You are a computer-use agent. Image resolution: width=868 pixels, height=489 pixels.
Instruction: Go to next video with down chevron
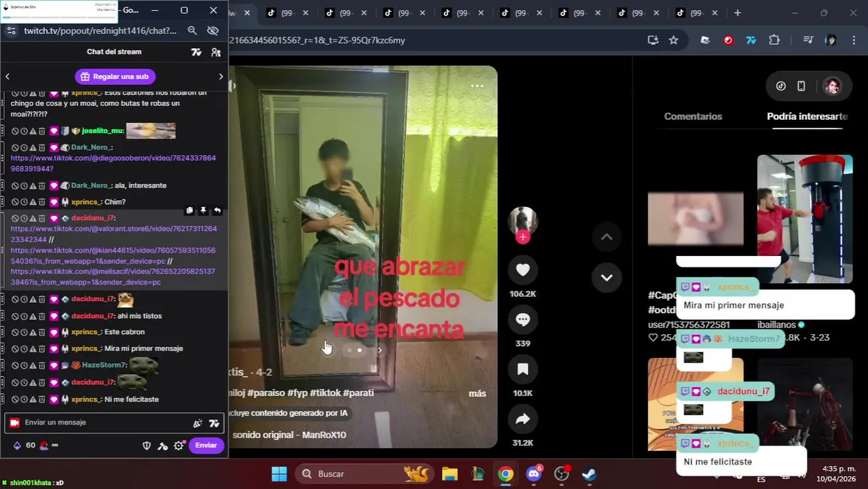pyautogui.click(x=607, y=278)
